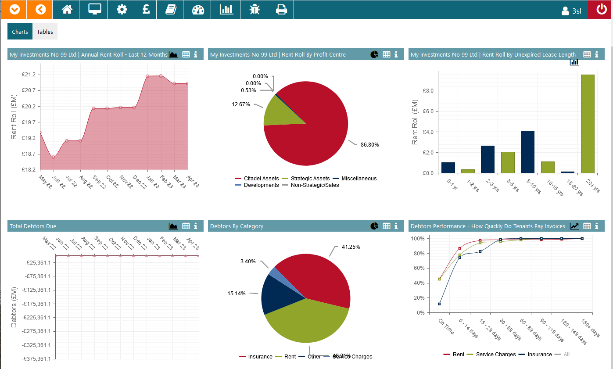This screenshot has width=613, height=369.
Task: Select the Charts tab
Action: click(20, 32)
